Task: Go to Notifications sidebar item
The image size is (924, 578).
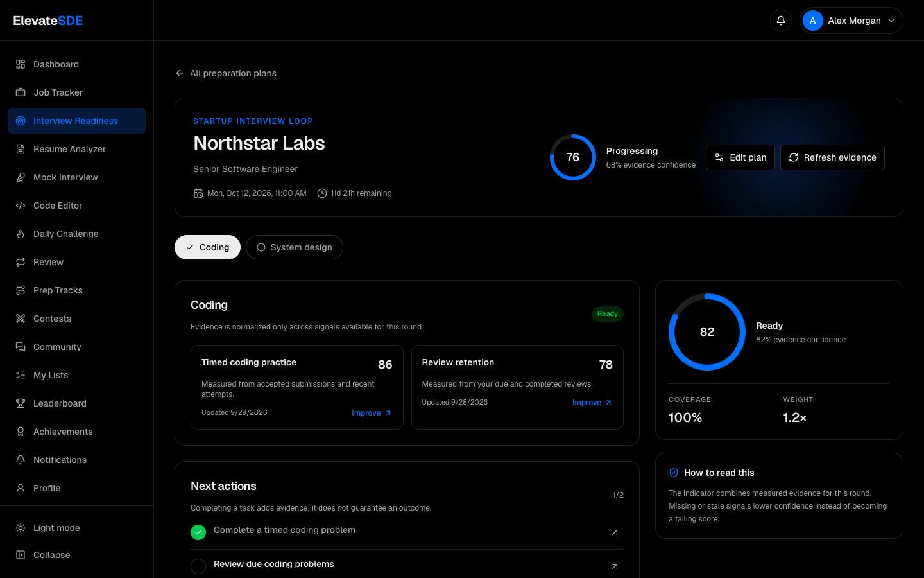Action: click(76, 460)
